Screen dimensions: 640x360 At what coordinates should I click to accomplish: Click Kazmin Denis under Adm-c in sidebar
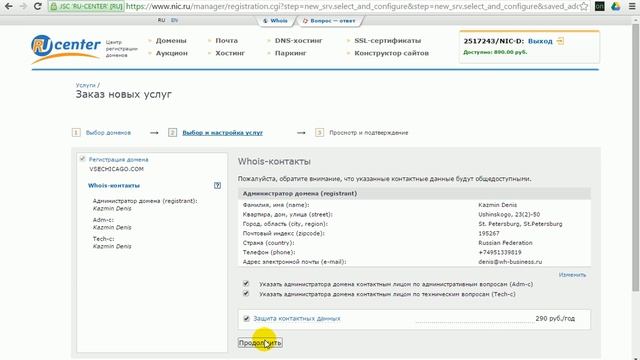112,227
